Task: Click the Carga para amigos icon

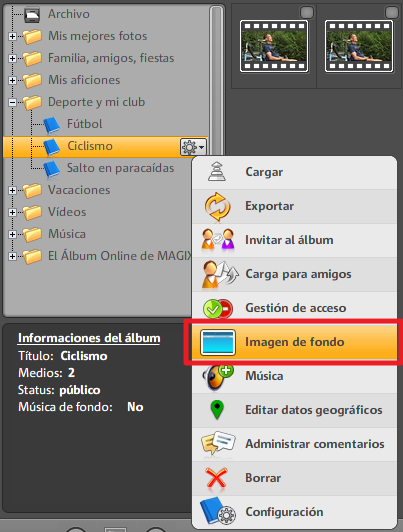Action: tap(220, 274)
